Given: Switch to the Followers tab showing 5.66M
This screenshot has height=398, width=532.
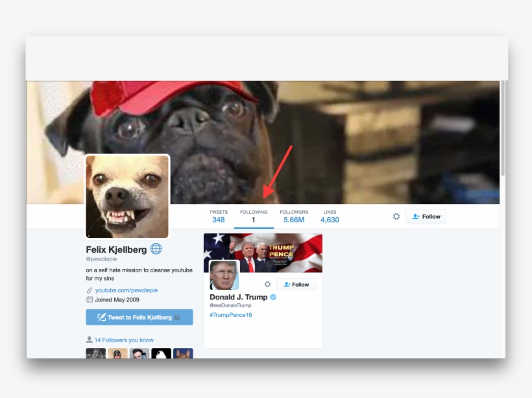Looking at the screenshot, I should tap(294, 217).
